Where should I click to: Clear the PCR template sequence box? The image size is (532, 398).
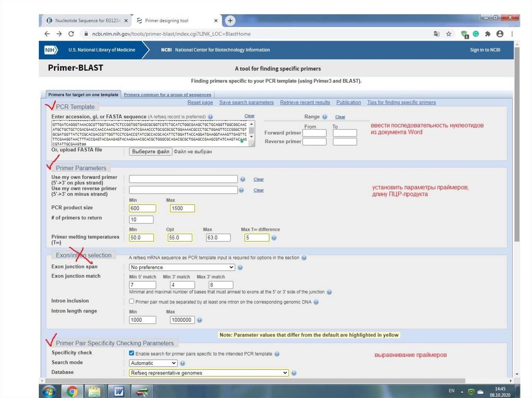[x=249, y=116]
